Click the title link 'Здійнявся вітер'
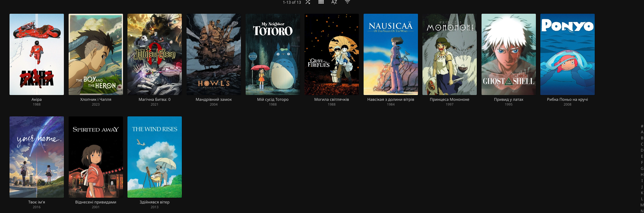The height and width of the screenshot is (213, 644). [155, 202]
